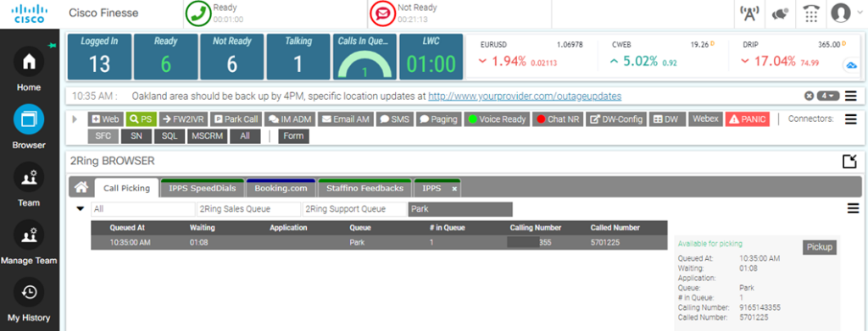Open the hamburger menu on the message bar
The height and width of the screenshot is (331, 868).
[x=851, y=97]
